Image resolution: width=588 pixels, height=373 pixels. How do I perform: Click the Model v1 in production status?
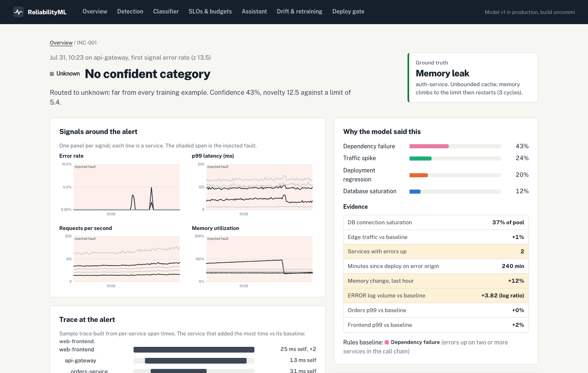tap(530, 12)
